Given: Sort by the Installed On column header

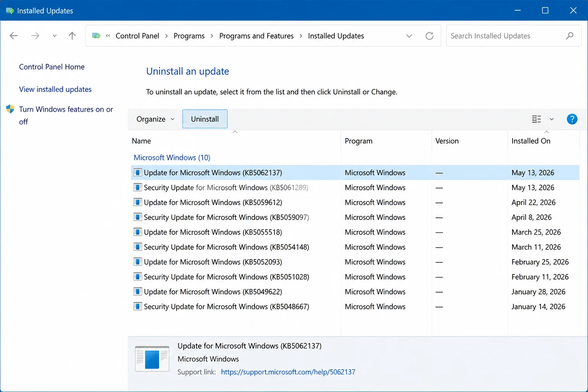Looking at the screenshot, I should click(544, 141).
